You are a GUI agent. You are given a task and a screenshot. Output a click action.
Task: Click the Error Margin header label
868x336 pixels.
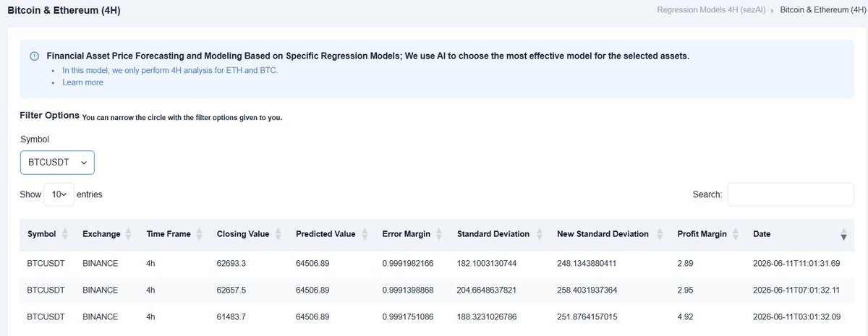(407, 234)
